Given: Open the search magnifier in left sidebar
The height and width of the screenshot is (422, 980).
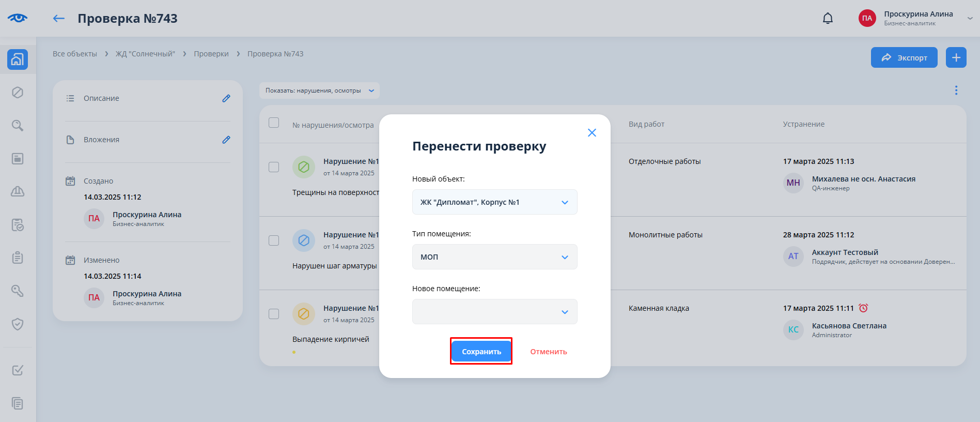Looking at the screenshot, I should click(x=18, y=126).
